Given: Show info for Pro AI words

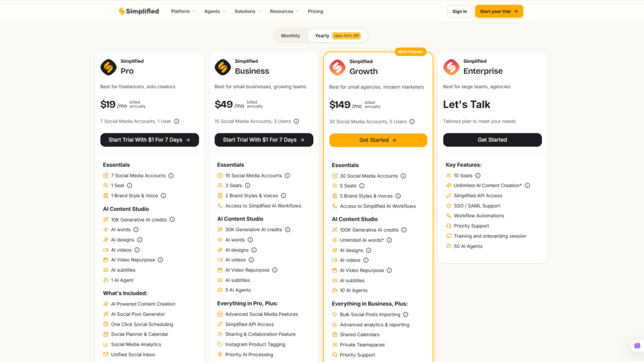Looking at the screenshot, I should (136, 230).
